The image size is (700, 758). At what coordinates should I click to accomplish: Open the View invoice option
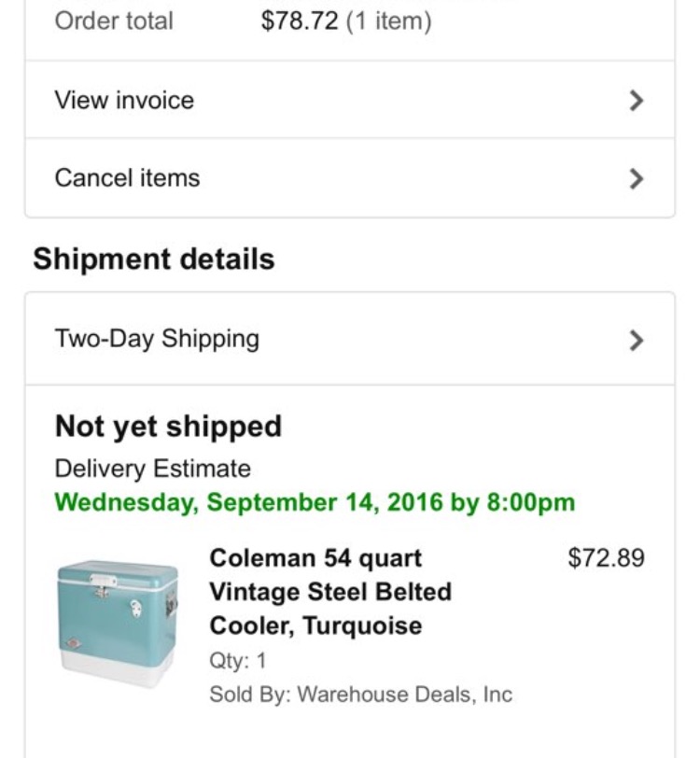(124, 101)
